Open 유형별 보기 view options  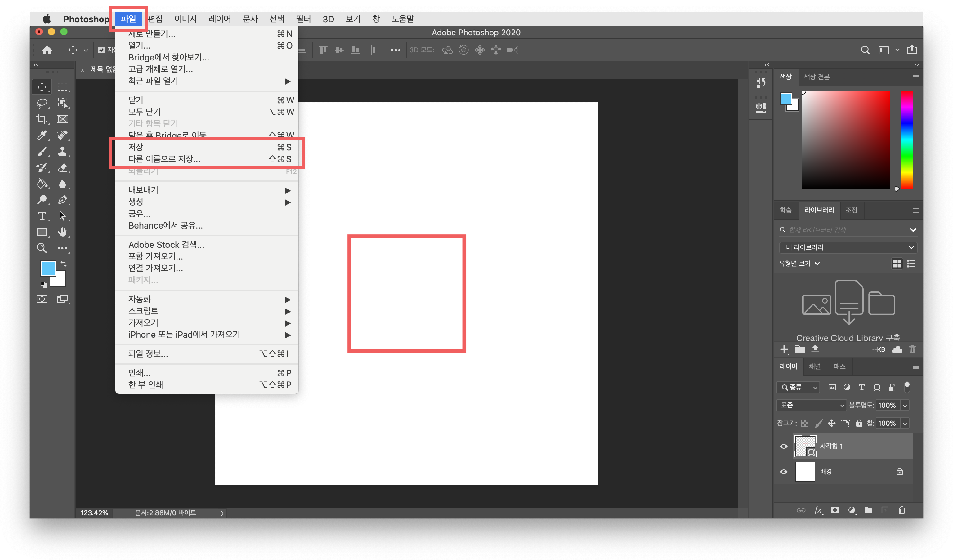tap(799, 264)
